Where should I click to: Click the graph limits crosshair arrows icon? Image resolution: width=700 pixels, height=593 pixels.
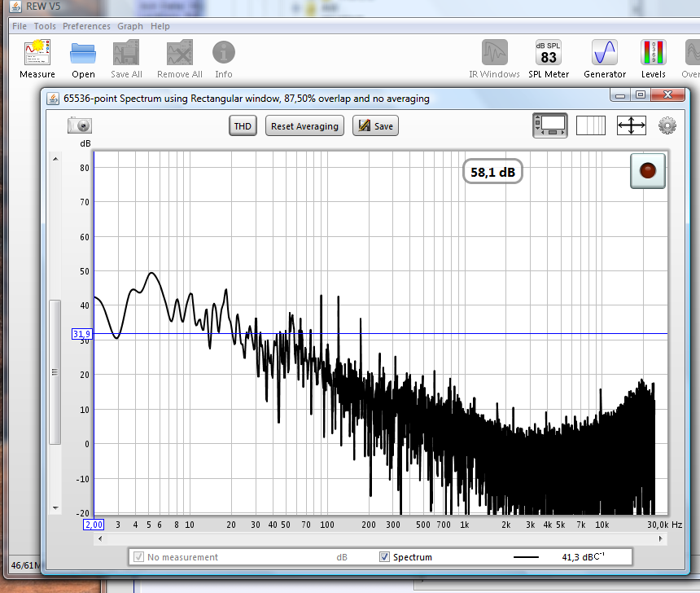pos(631,125)
